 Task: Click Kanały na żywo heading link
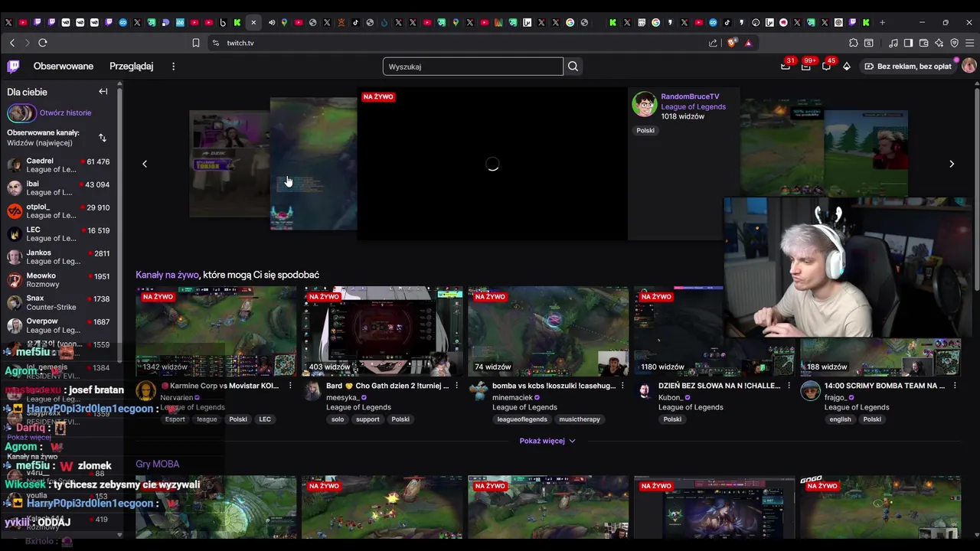pos(168,275)
